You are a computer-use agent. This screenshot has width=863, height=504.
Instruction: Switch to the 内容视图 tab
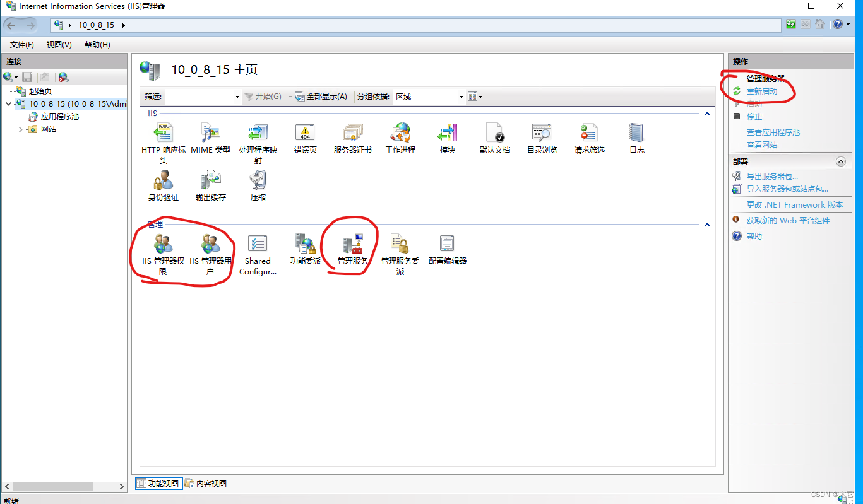click(x=206, y=484)
